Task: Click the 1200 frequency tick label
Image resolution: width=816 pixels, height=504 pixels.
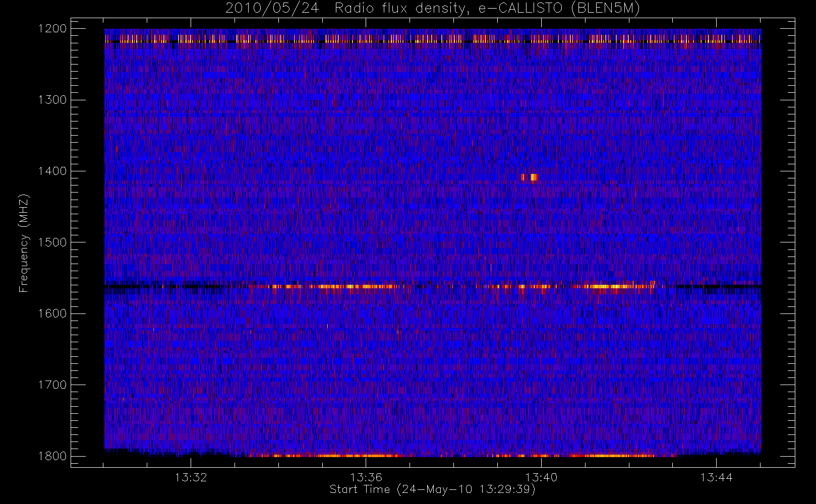Action: click(x=52, y=29)
